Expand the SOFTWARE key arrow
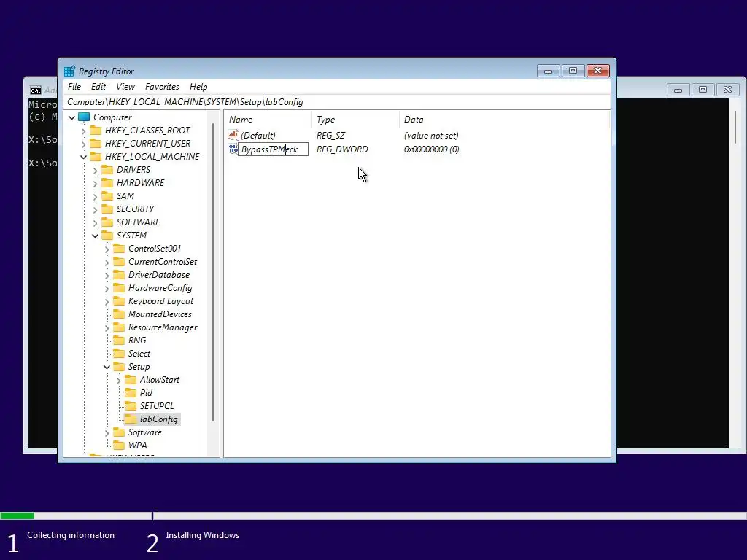747x560 pixels. click(96, 222)
